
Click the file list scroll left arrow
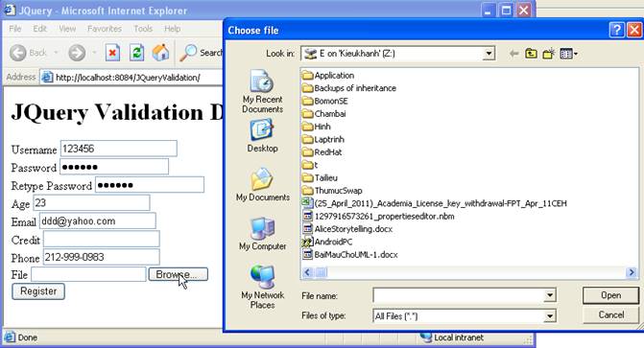(308, 272)
